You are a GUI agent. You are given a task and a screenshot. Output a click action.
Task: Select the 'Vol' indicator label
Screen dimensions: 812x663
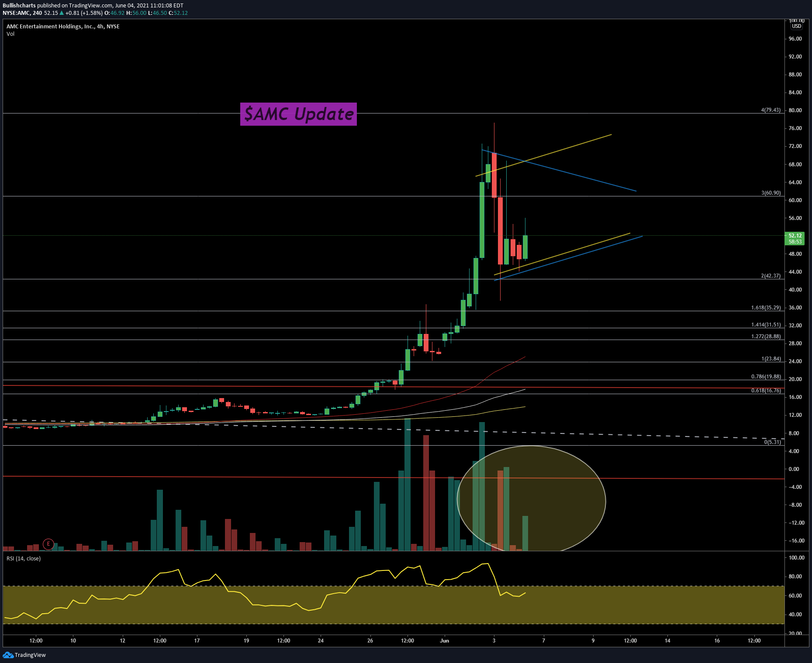10,34
